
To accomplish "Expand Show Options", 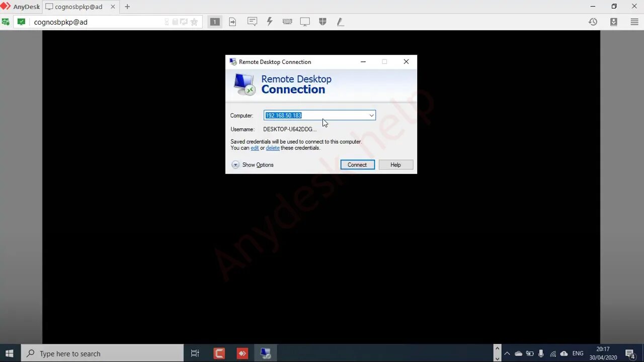I will click(253, 165).
